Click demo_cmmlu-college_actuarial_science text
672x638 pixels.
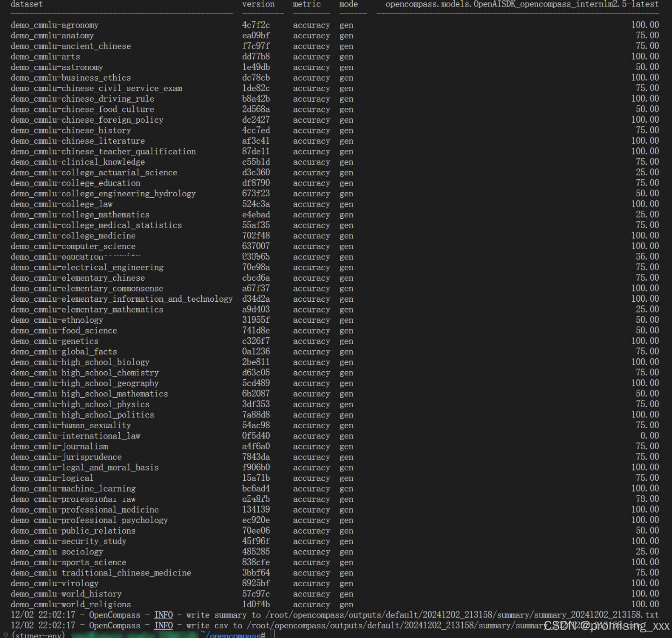point(94,173)
